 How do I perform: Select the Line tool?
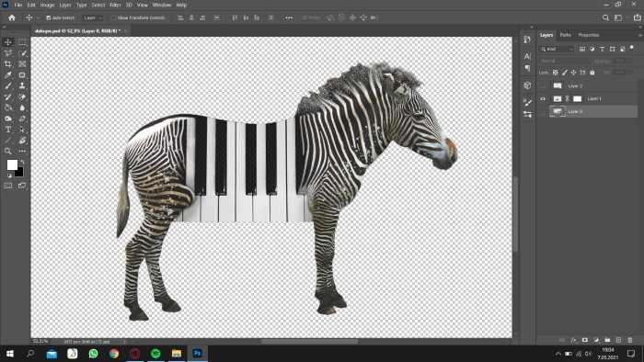(7, 141)
